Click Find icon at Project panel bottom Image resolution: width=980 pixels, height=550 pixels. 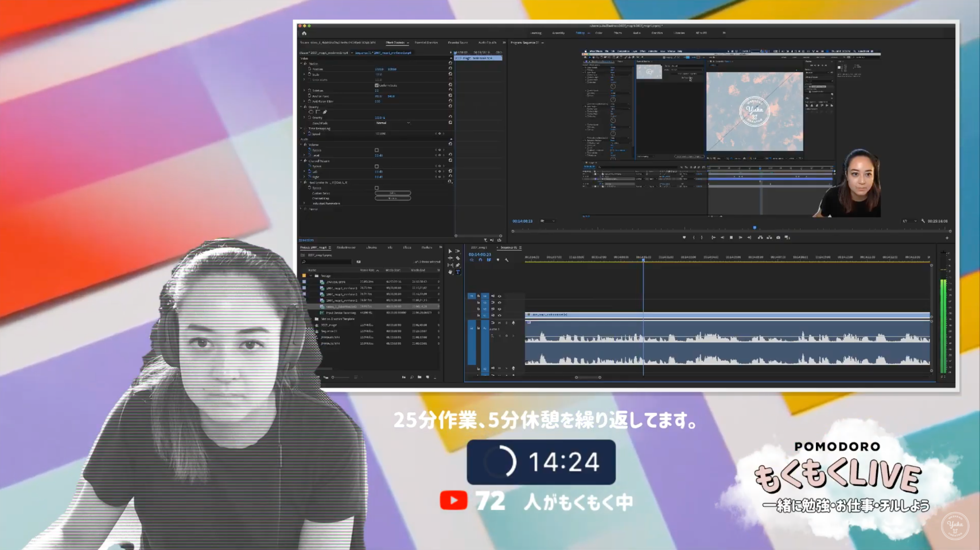pyautogui.click(x=411, y=377)
